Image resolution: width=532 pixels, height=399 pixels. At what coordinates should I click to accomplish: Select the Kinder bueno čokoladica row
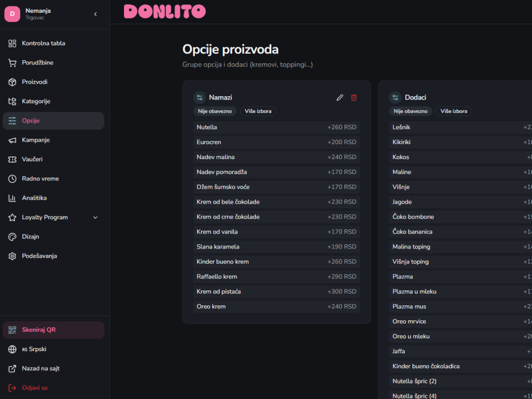tap(460, 366)
